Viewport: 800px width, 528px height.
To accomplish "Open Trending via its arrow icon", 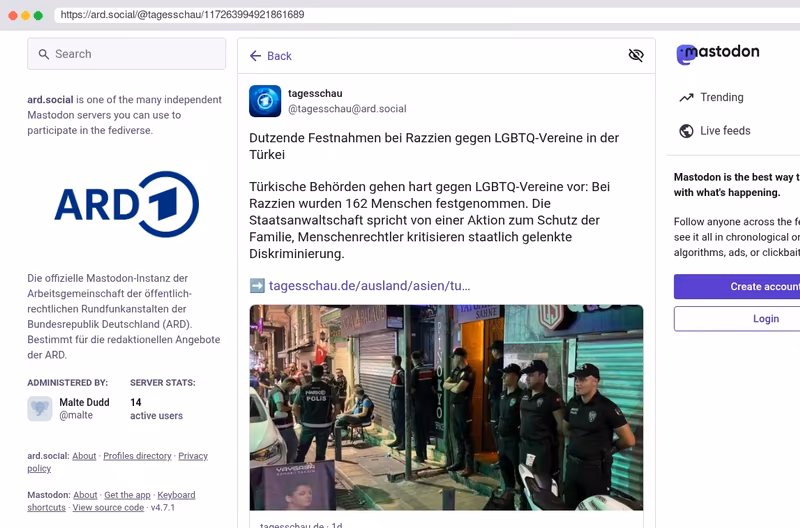I will 686,97.
